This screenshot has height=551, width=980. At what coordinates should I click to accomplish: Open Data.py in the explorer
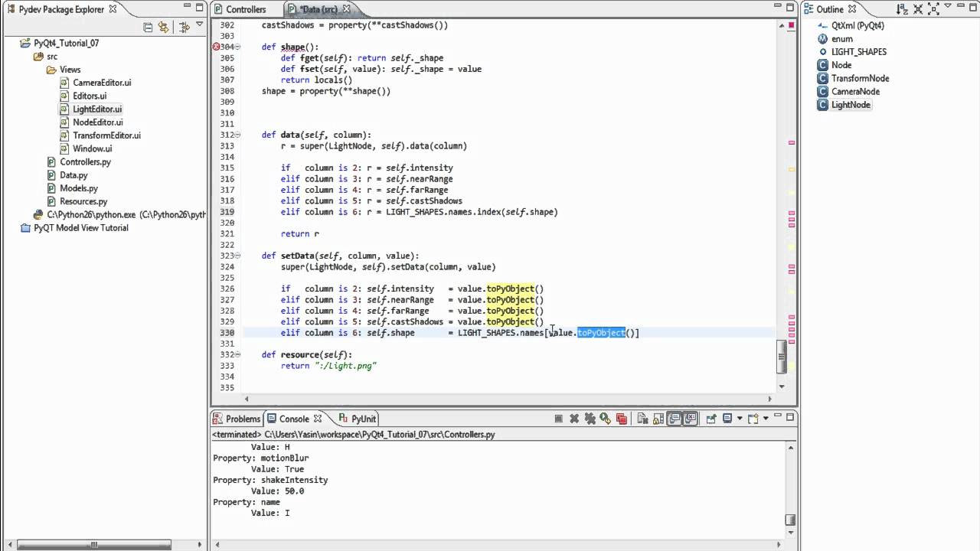point(73,175)
